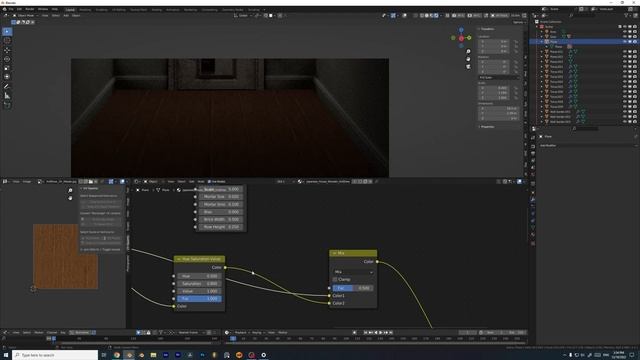Select the Scale tool
The image size is (640, 360).
click(7, 68)
